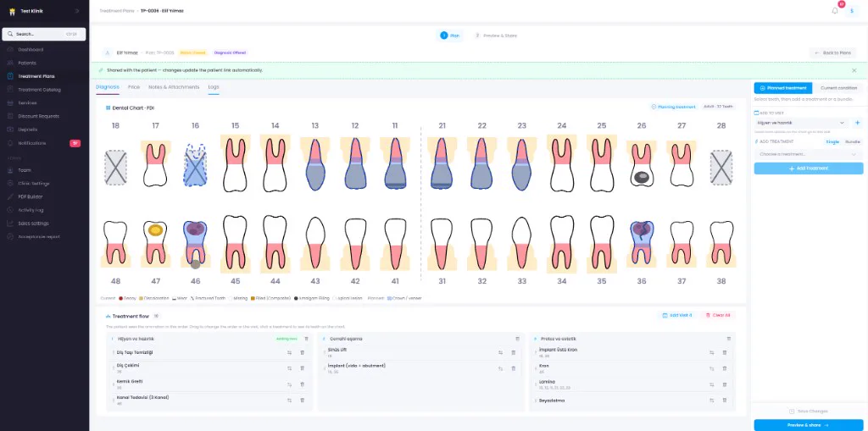
Task: Choose Single treatment option
Action: 832,141
